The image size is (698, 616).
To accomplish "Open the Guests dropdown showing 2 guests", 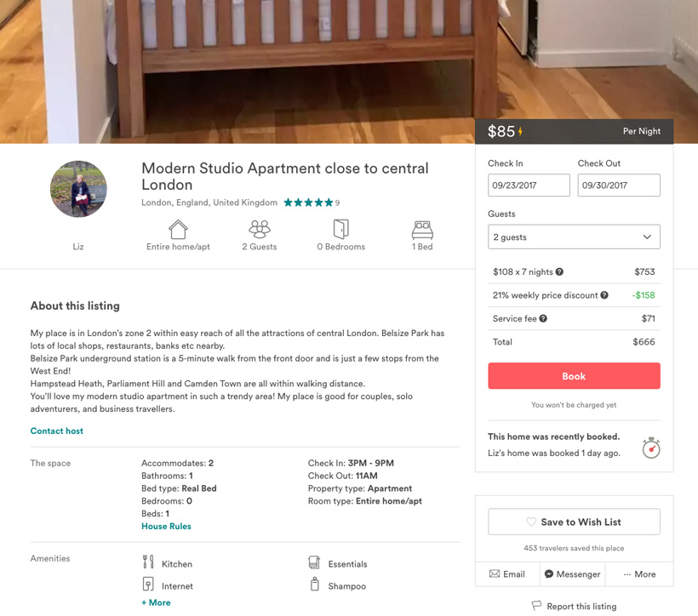I will point(574,237).
